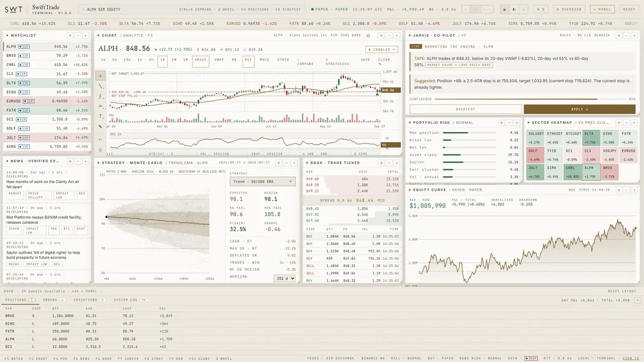
Task: Switch to the empty-circle theme toggle
Action: coord(523,9)
